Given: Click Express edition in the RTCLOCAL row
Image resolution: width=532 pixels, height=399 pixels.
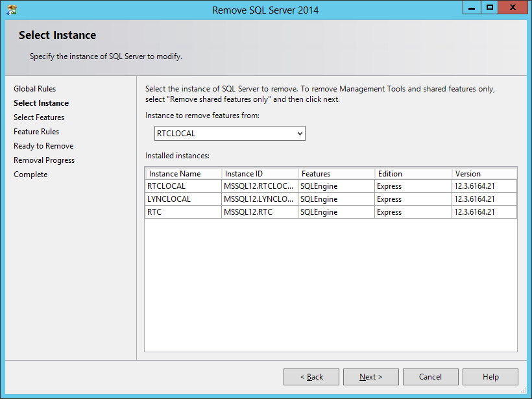Looking at the screenshot, I should pyautogui.click(x=413, y=186).
